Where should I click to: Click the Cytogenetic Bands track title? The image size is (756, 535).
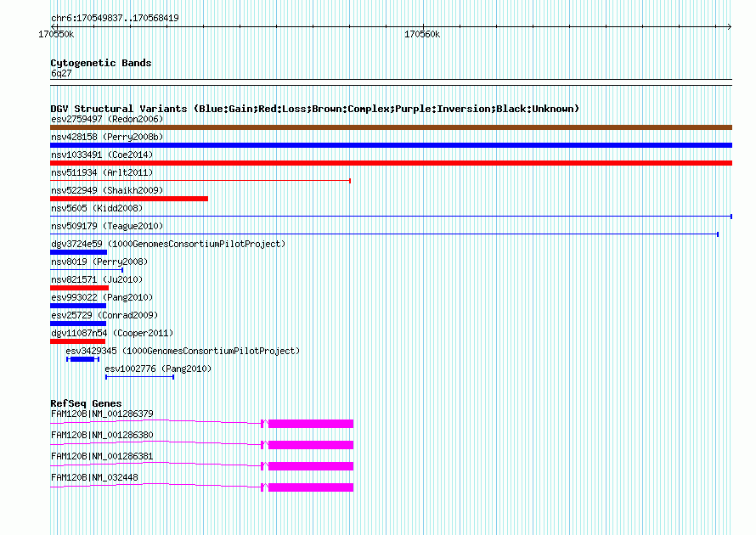(101, 63)
